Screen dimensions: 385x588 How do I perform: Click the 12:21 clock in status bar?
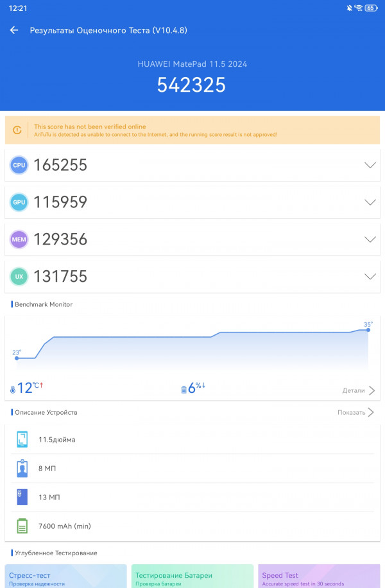coord(17,8)
